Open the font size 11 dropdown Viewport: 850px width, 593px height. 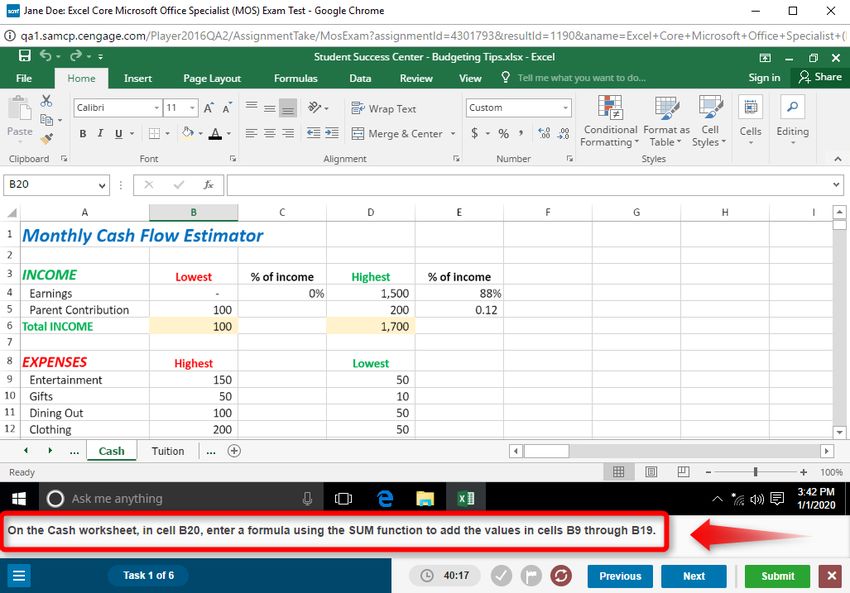point(192,108)
